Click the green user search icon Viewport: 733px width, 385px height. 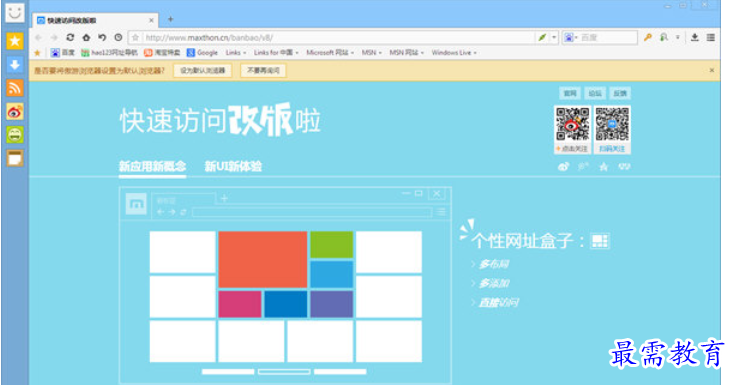[664, 37]
